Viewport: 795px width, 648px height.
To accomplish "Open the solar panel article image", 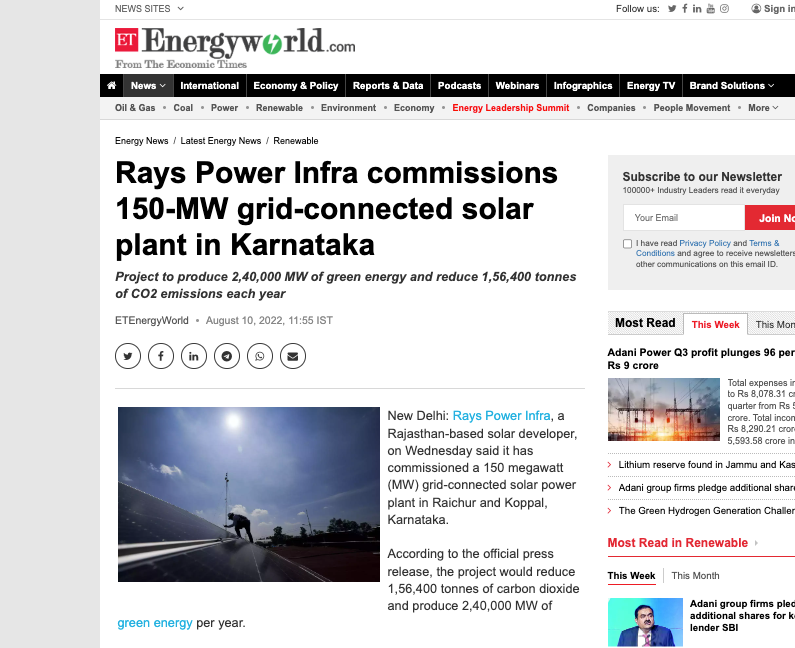I will 248,494.
